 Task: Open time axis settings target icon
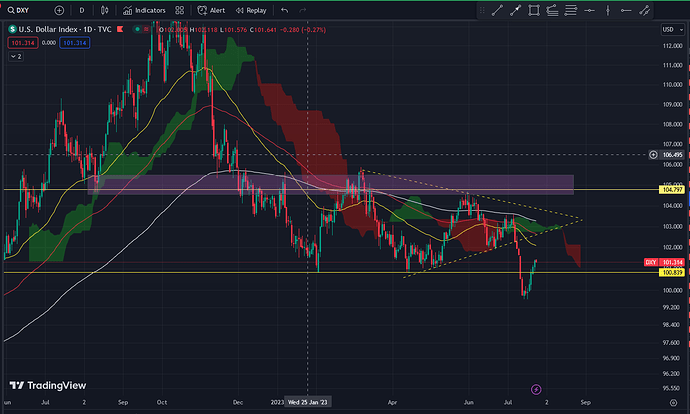click(x=673, y=403)
